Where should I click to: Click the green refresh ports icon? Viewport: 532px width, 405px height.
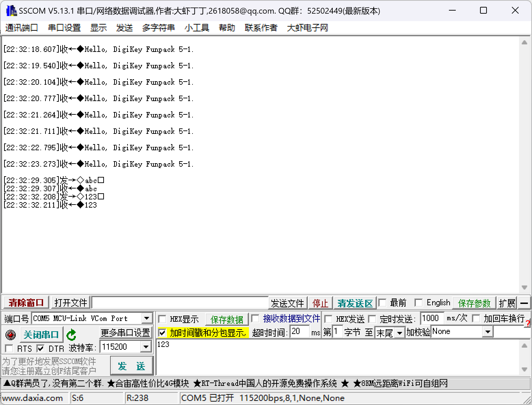[71, 335]
